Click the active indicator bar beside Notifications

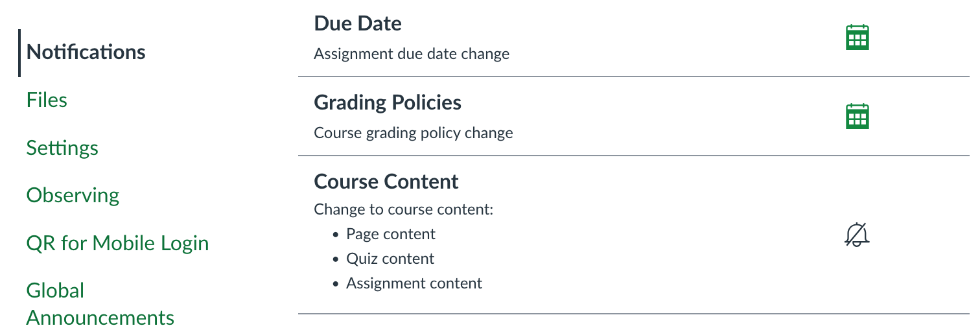[20, 53]
